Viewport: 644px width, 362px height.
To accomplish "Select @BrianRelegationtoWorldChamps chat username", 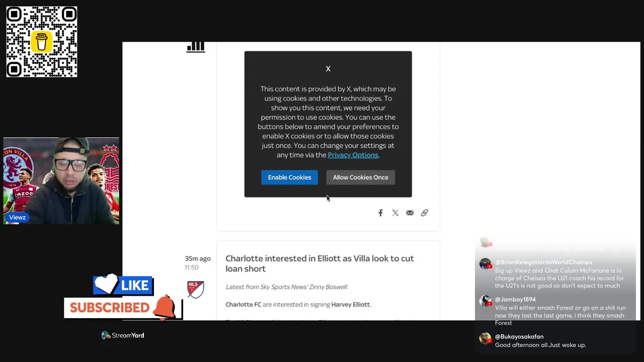I will click(543, 262).
